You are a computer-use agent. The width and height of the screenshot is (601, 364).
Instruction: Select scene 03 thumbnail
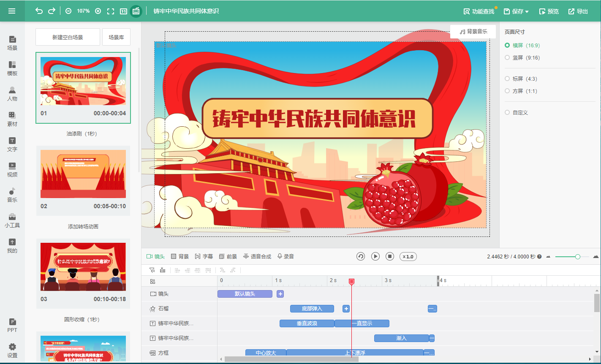(x=83, y=267)
